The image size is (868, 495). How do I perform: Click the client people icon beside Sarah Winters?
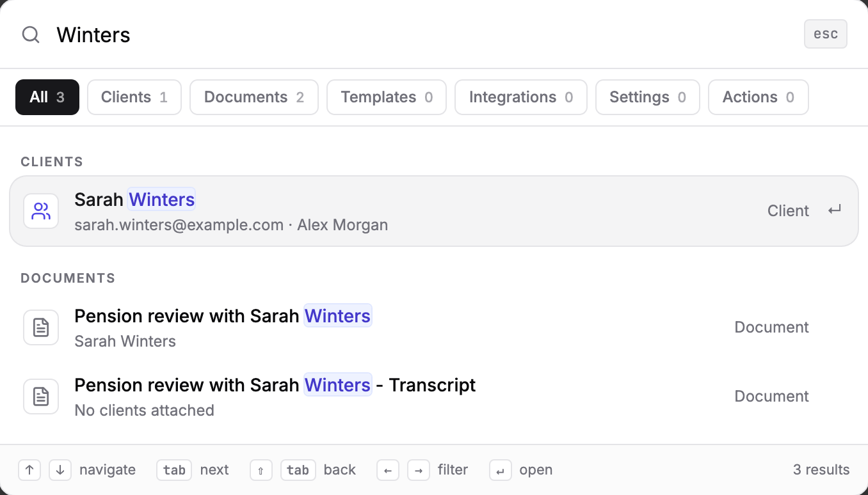pyautogui.click(x=41, y=211)
